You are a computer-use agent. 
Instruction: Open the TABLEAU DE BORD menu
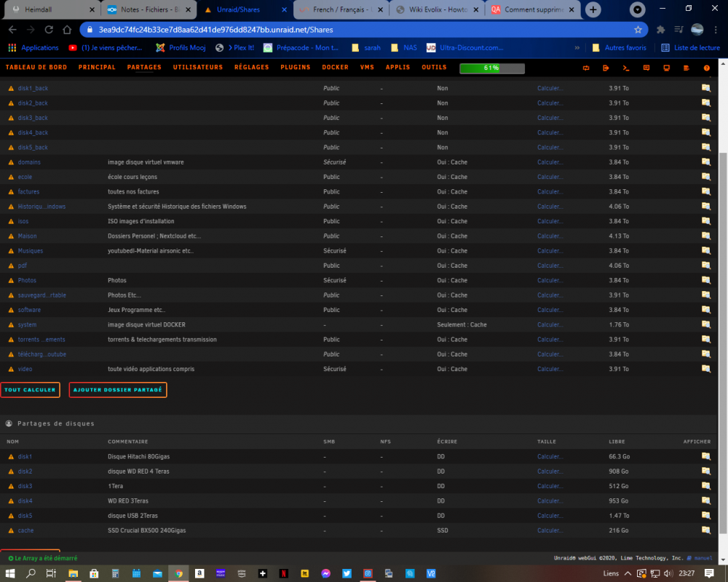point(36,68)
